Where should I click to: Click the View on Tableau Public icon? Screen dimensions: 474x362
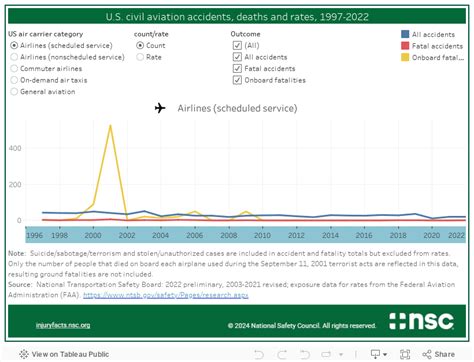tap(24, 354)
